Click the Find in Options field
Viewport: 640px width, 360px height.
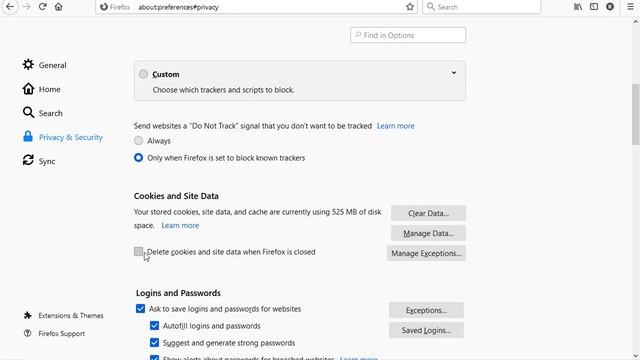408,35
